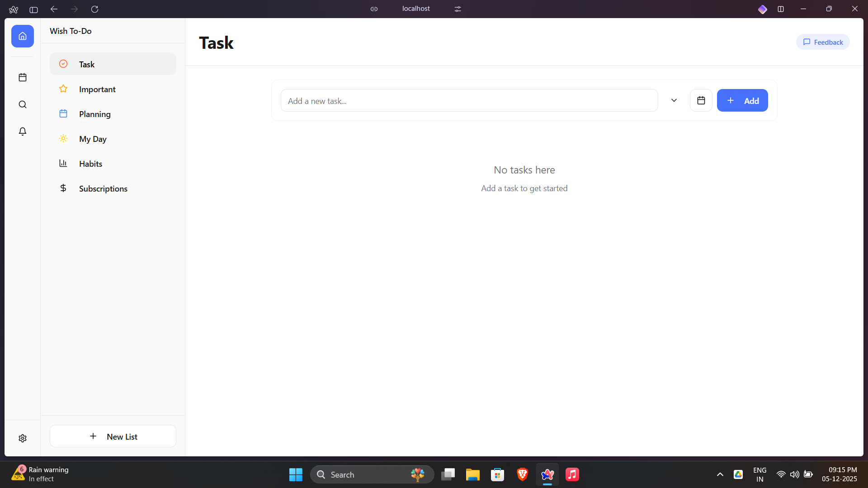868x488 pixels.
Task: Open the ENG IN language selector
Action: click(x=759, y=474)
